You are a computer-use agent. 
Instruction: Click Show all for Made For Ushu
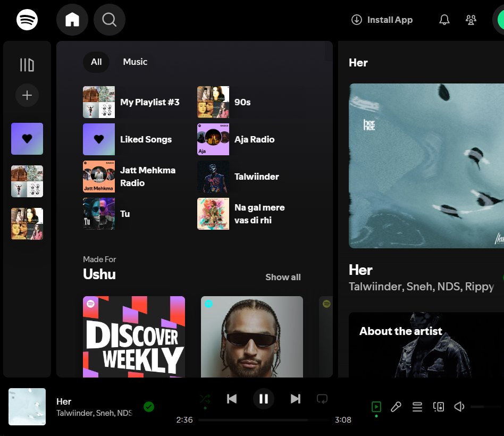(x=283, y=277)
